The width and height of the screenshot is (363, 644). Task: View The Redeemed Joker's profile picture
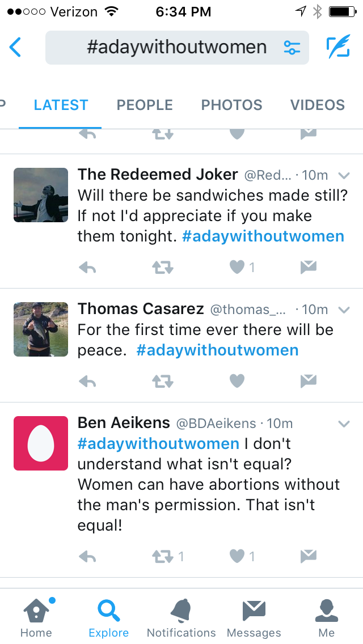tap(41, 195)
